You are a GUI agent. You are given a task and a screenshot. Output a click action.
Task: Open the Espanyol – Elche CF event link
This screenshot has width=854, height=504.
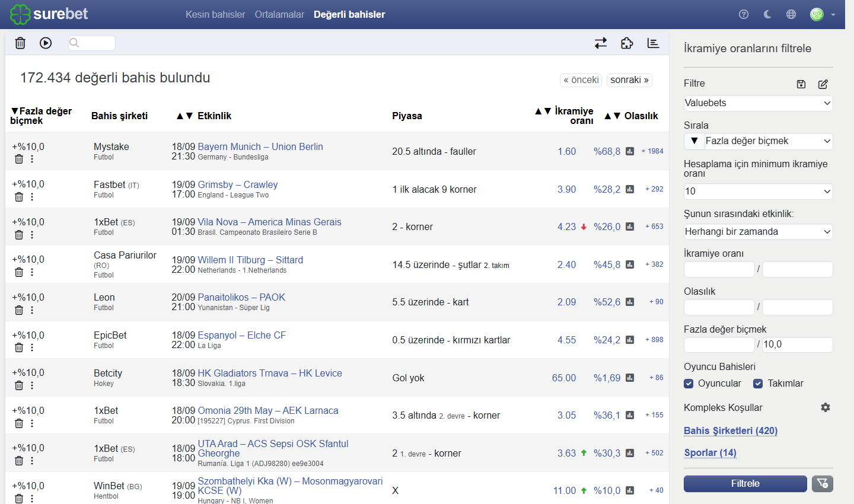(242, 336)
